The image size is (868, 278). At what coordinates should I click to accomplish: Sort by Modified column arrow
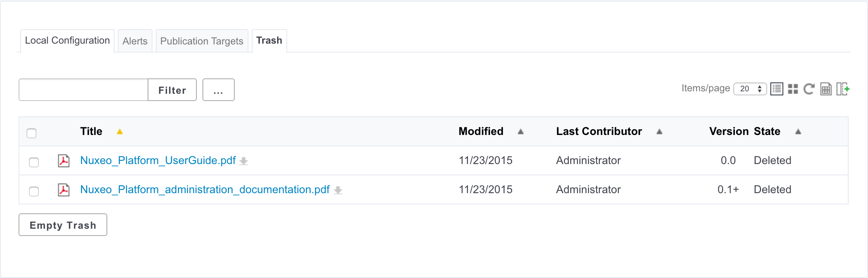521,131
